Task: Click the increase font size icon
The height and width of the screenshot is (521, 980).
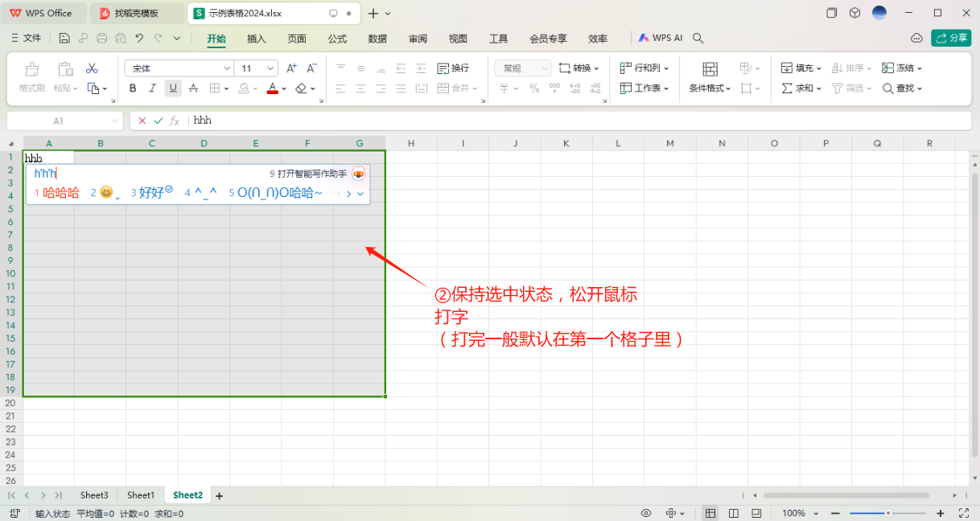Action: point(291,68)
